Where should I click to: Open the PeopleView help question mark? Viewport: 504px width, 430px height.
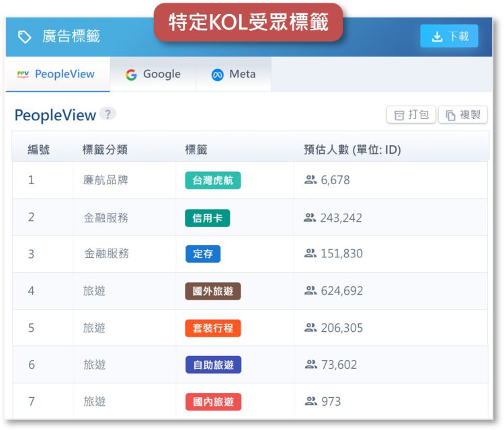pos(108,114)
